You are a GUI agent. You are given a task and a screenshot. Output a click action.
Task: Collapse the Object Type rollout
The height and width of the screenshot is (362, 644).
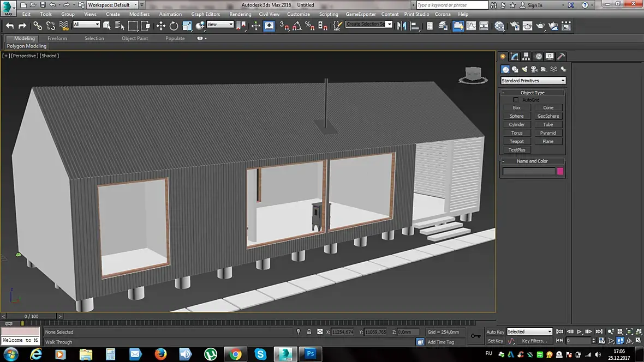[x=532, y=93]
